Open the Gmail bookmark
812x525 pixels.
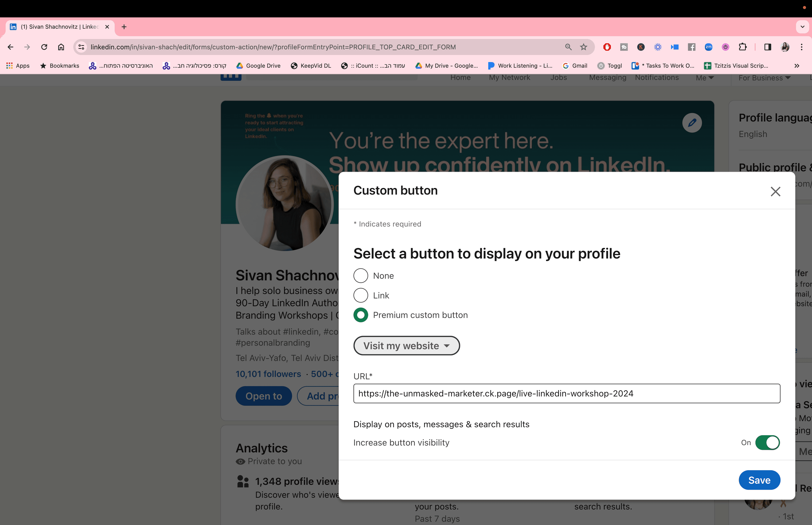coord(575,66)
